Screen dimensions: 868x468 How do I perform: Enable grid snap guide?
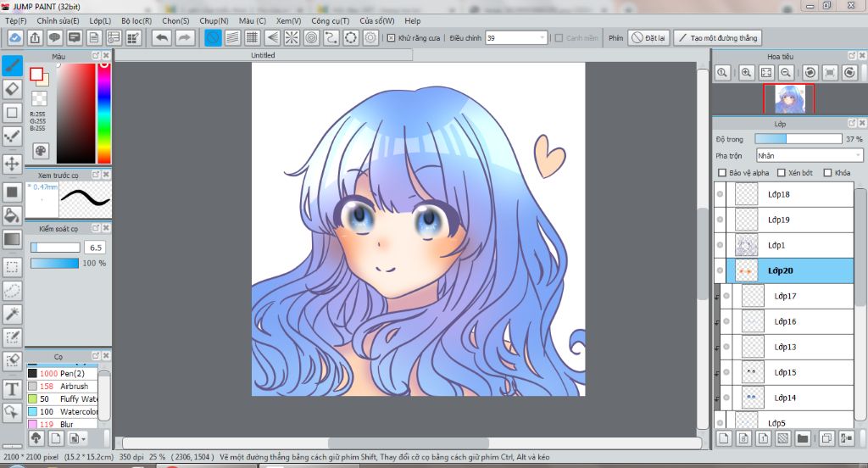click(x=252, y=37)
